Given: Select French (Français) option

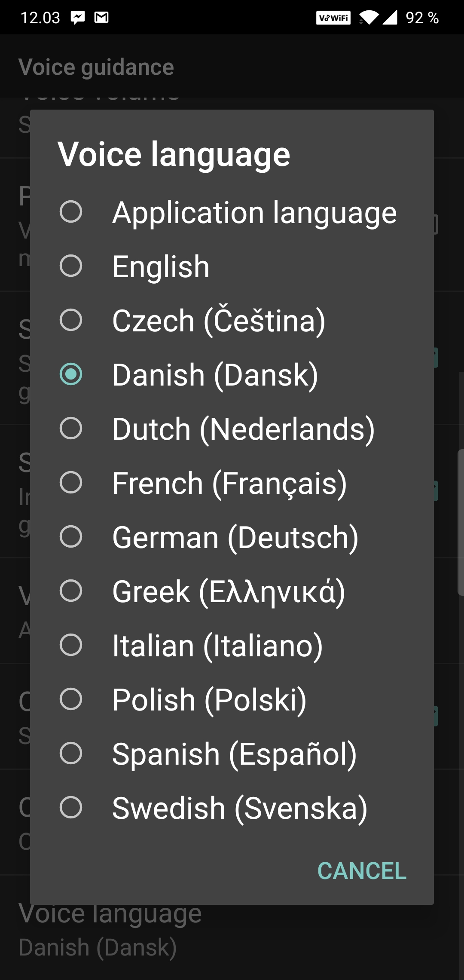Looking at the screenshot, I should [232, 483].
